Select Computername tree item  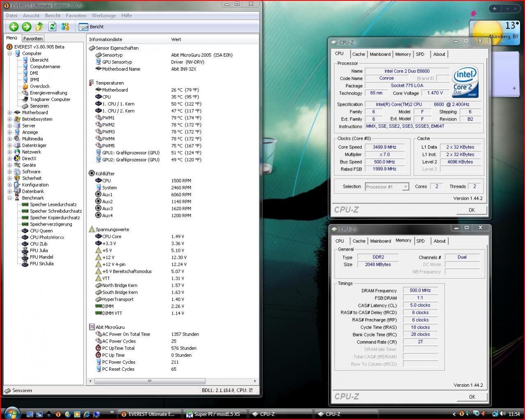(x=45, y=67)
